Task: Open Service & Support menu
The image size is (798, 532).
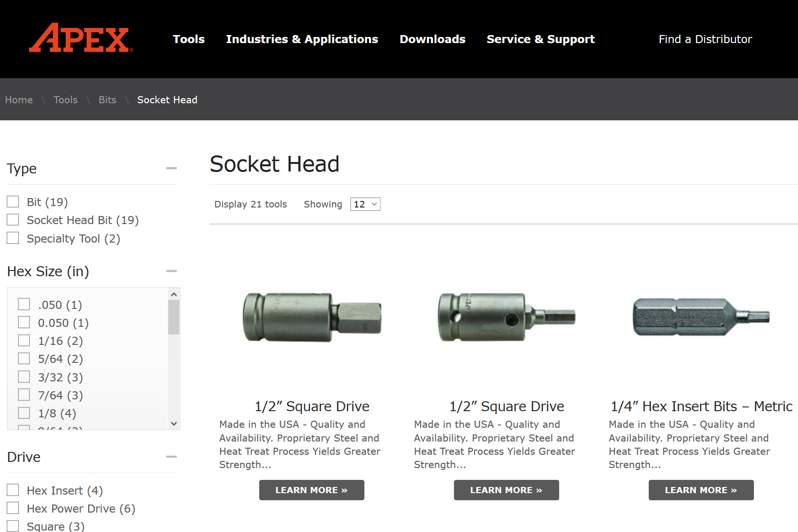Action: [541, 39]
